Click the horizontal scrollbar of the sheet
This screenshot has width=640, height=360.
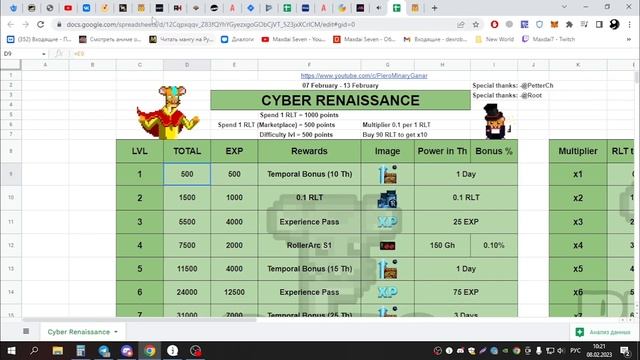tap(139, 320)
